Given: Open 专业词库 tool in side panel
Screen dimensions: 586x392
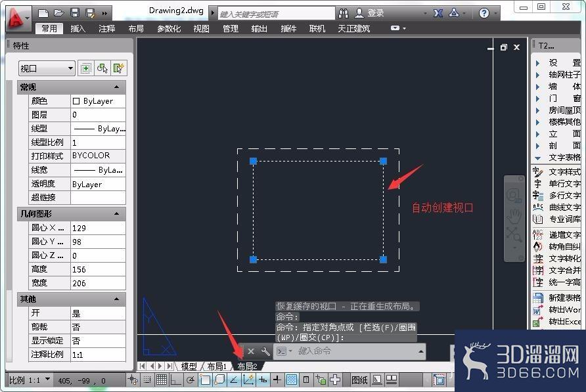Looking at the screenshot, I should pyautogui.click(x=556, y=219).
